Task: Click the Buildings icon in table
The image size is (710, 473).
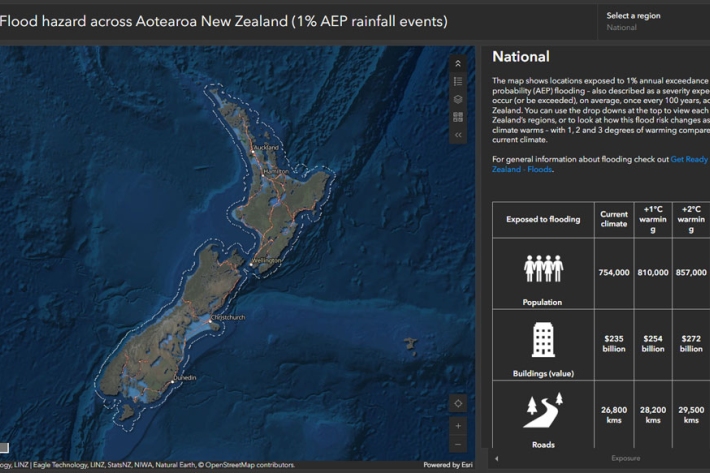Action: [543, 339]
